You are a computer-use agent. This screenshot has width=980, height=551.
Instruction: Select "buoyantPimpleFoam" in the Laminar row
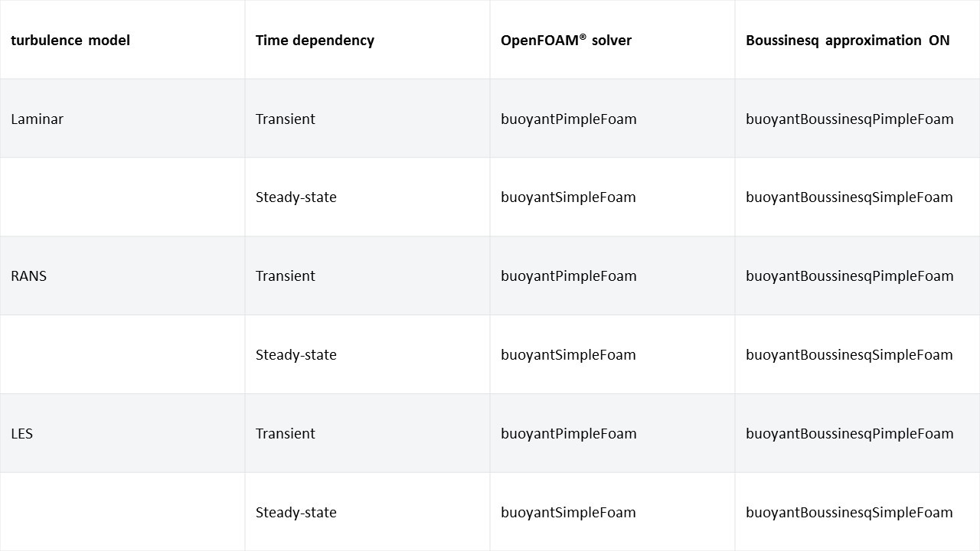pos(569,119)
